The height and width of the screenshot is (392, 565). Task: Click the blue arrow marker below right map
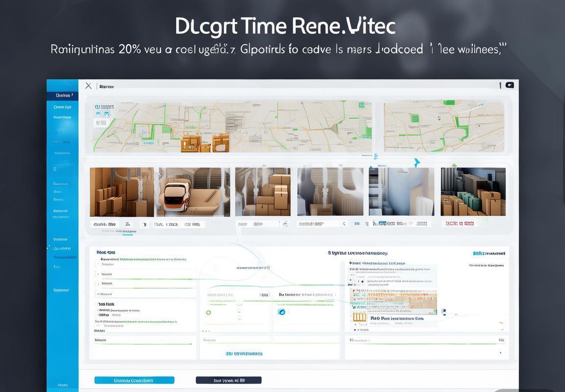[416, 162]
